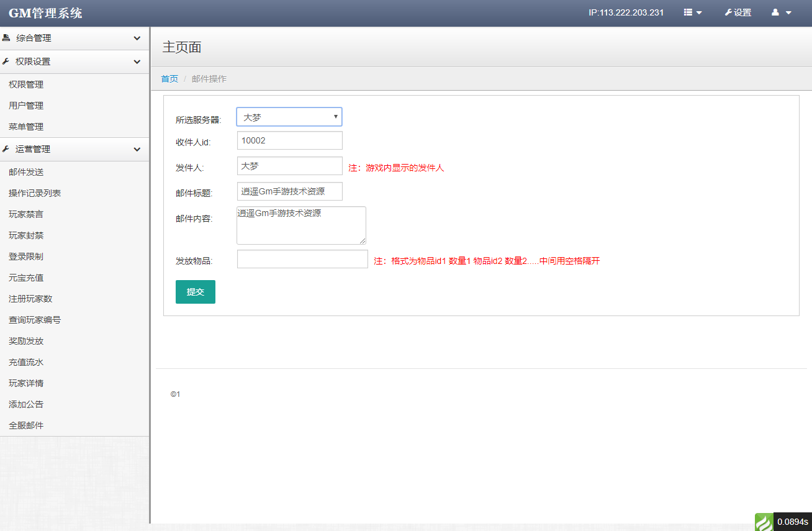812x531 pixels.
Task: Navigate to 首页 breadcrumb link
Action: (169, 78)
